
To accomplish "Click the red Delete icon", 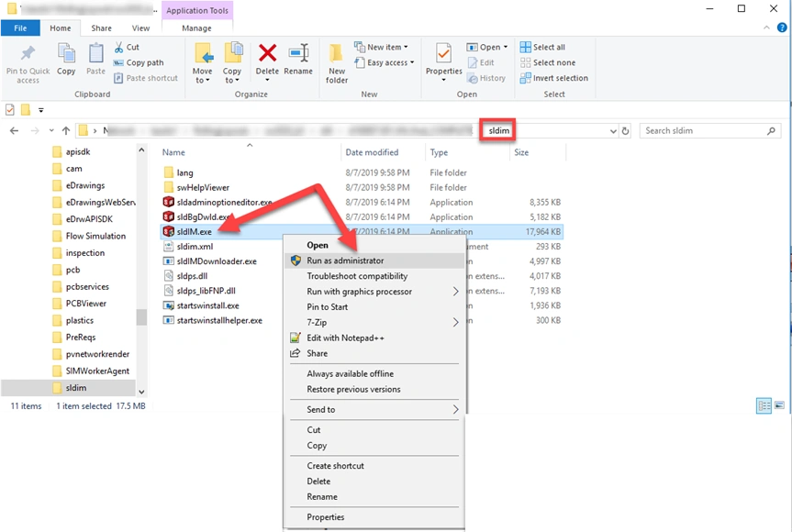I will (x=267, y=53).
